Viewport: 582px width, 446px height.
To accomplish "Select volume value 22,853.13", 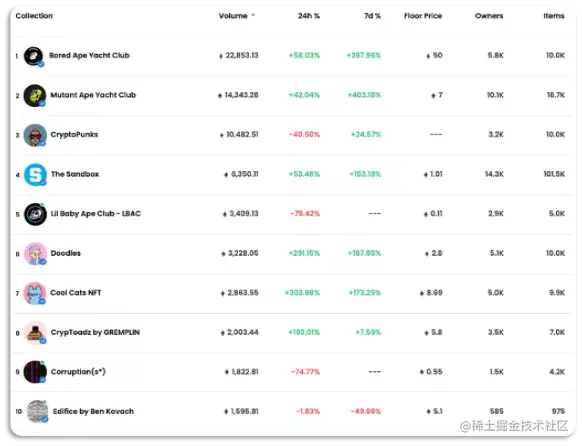I will 242,55.
